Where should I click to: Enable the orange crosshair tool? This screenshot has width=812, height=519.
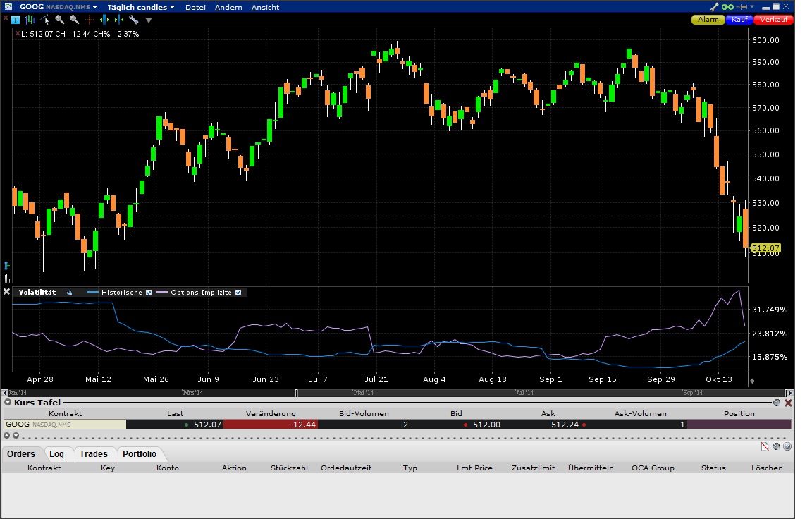90,20
